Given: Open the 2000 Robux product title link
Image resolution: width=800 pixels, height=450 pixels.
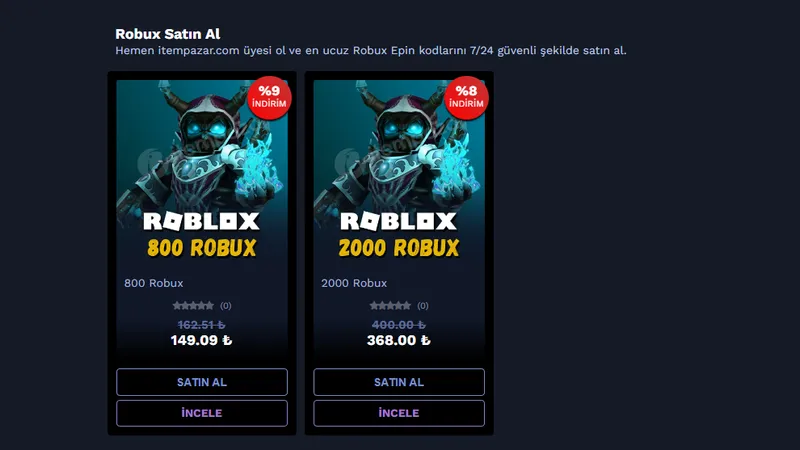Looking at the screenshot, I should pyautogui.click(x=354, y=283).
